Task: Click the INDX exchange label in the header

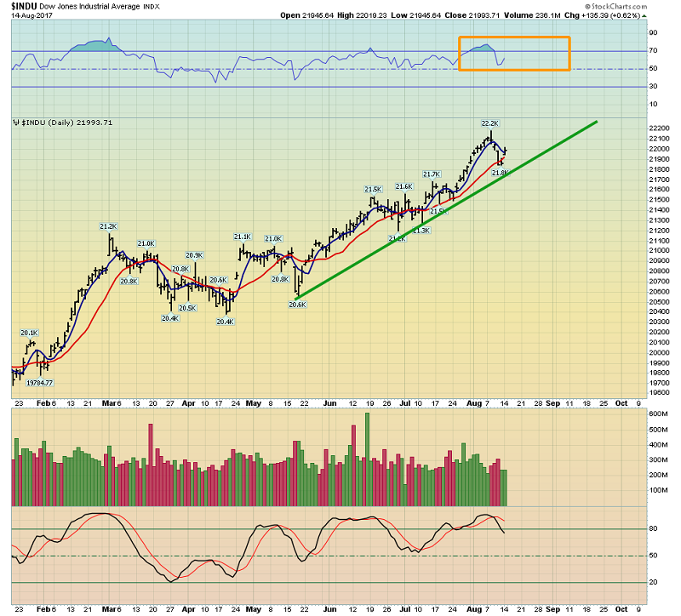Action: pyautogui.click(x=152, y=7)
